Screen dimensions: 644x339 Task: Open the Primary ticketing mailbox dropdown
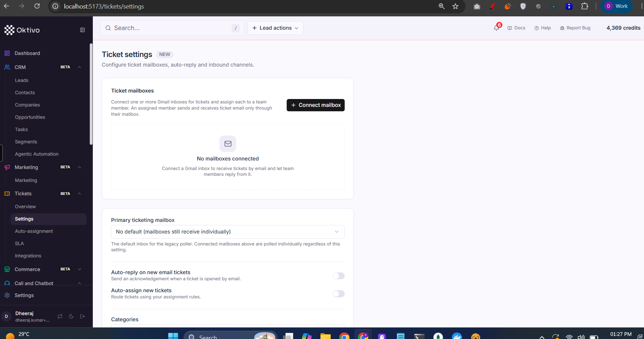pyautogui.click(x=228, y=232)
